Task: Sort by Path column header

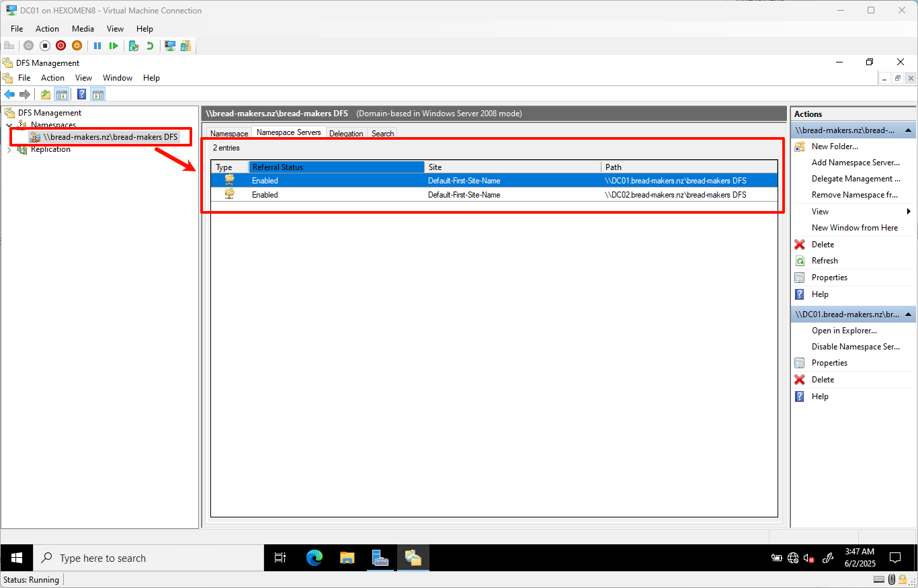Action: [x=690, y=167]
